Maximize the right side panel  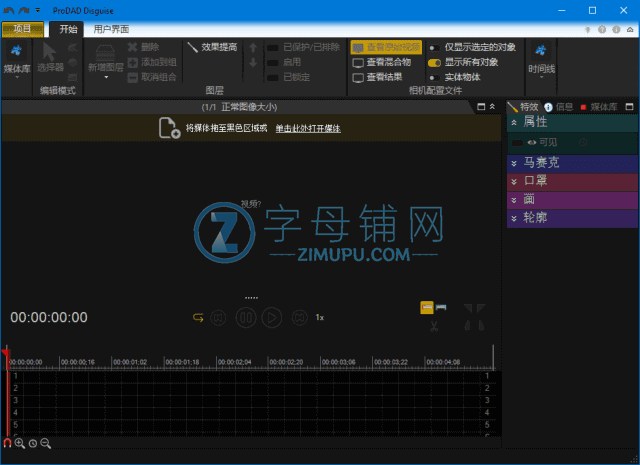point(629,107)
